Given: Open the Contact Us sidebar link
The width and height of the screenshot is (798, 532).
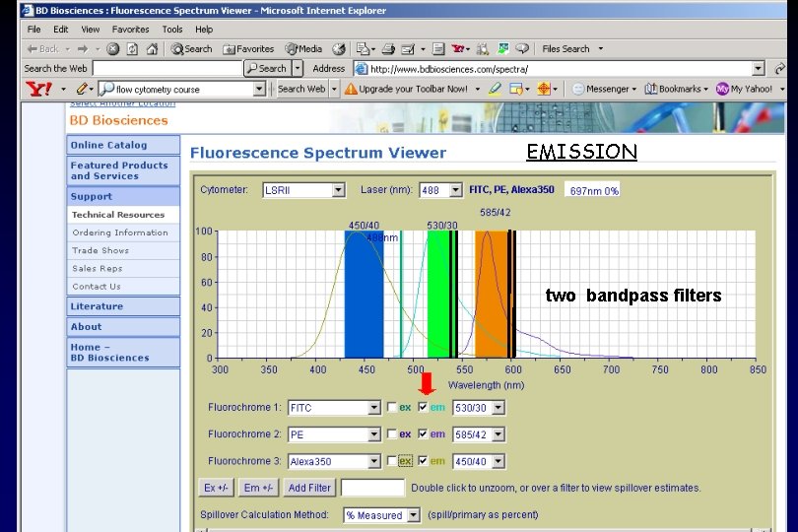Looking at the screenshot, I should (x=123, y=287).
